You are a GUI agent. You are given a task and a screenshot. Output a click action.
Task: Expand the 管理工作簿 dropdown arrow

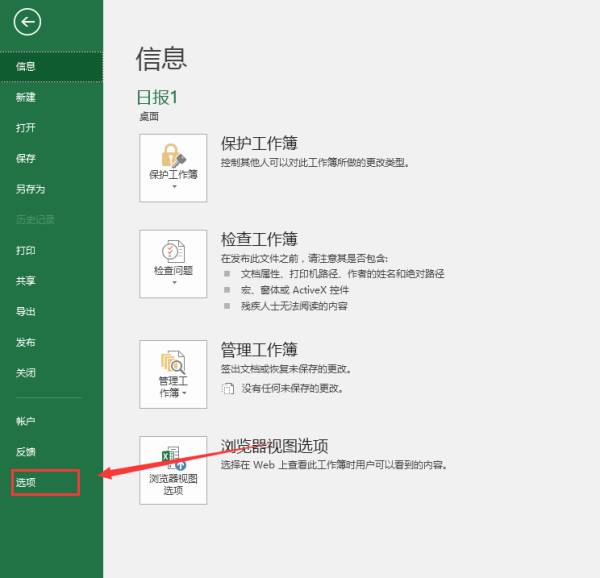184,393
